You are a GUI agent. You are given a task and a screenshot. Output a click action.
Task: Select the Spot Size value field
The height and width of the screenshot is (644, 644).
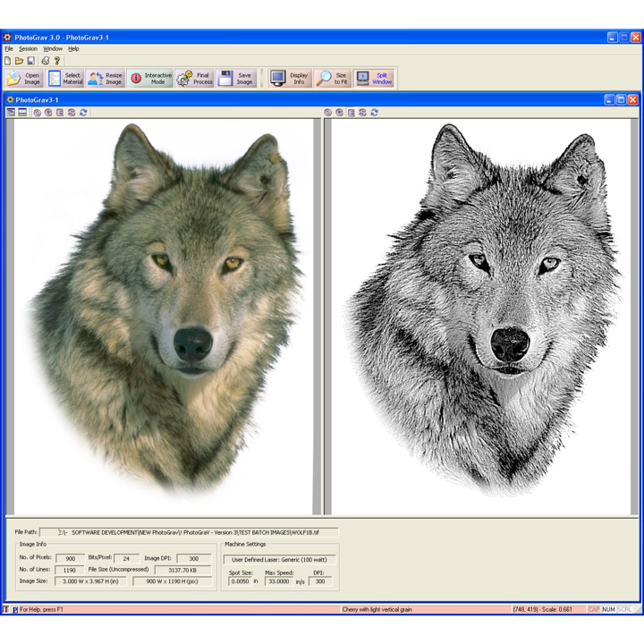pyautogui.click(x=241, y=581)
